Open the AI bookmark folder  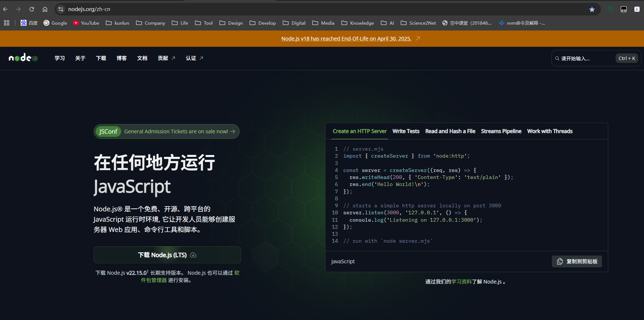387,23
